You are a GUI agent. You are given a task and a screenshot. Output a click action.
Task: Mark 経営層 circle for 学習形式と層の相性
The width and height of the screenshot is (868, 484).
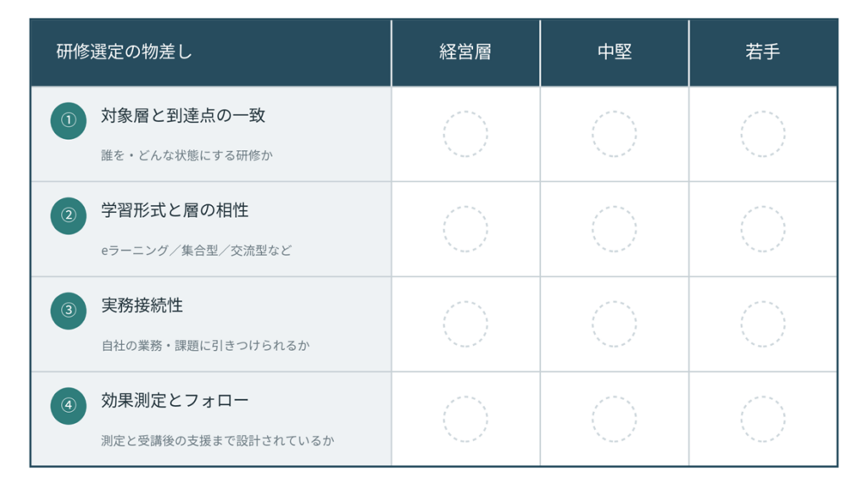point(465,229)
